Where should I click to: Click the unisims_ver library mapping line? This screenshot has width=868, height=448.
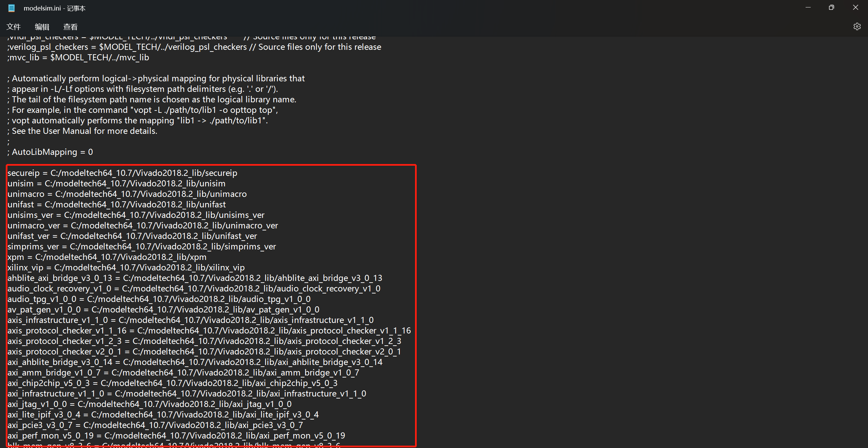(136, 215)
